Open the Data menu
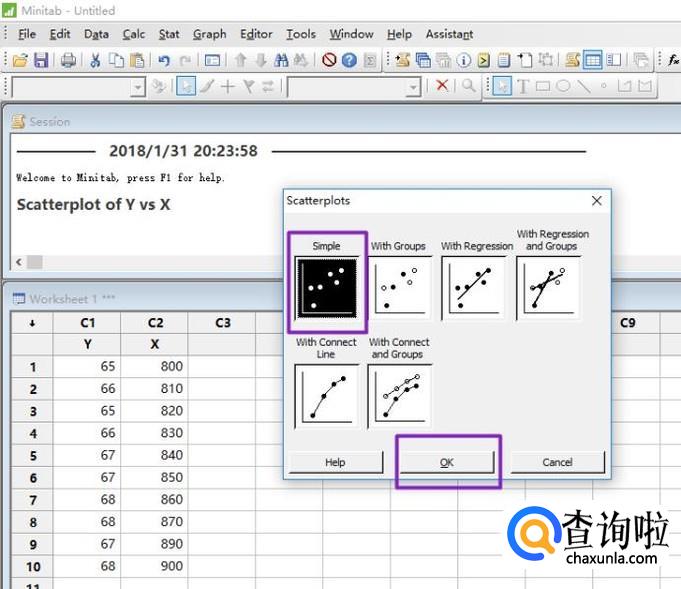The height and width of the screenshot is (589, 681). [x=96, y=34]
